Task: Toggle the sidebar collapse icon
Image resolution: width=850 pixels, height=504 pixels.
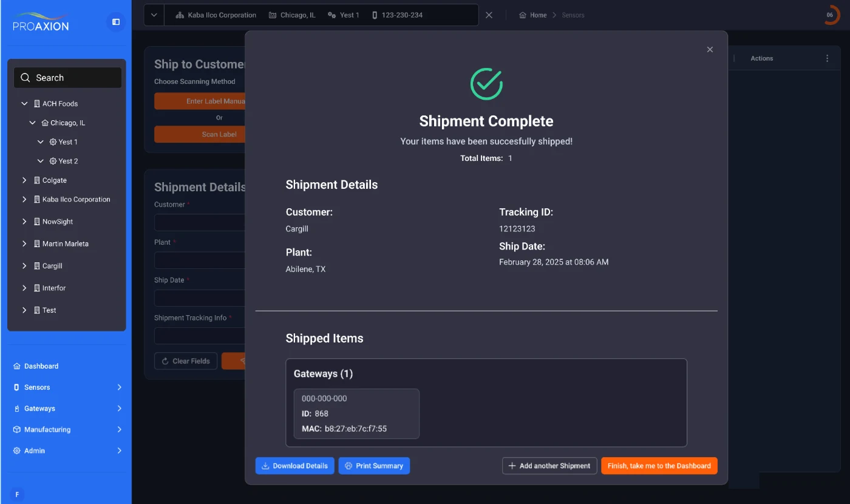Action: coord(116,22)
